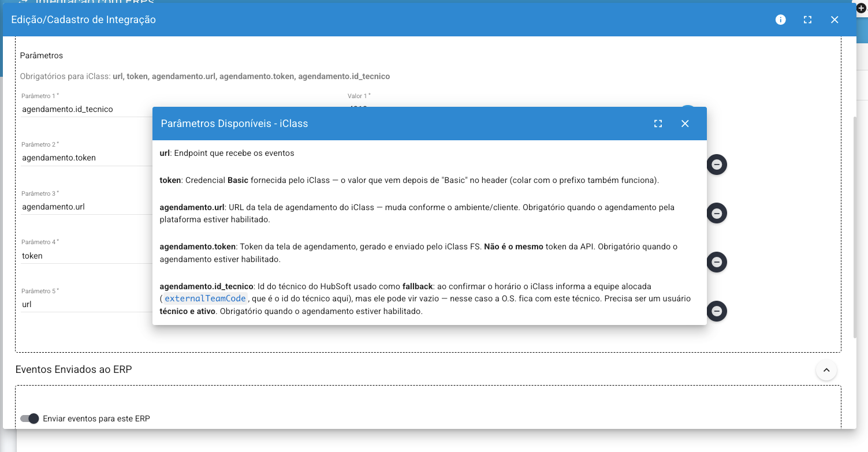Screen dimensions: 868x452
Task: Maximize the Parâmetros Disponíveis - iClass popup
Action: [658, 124]
